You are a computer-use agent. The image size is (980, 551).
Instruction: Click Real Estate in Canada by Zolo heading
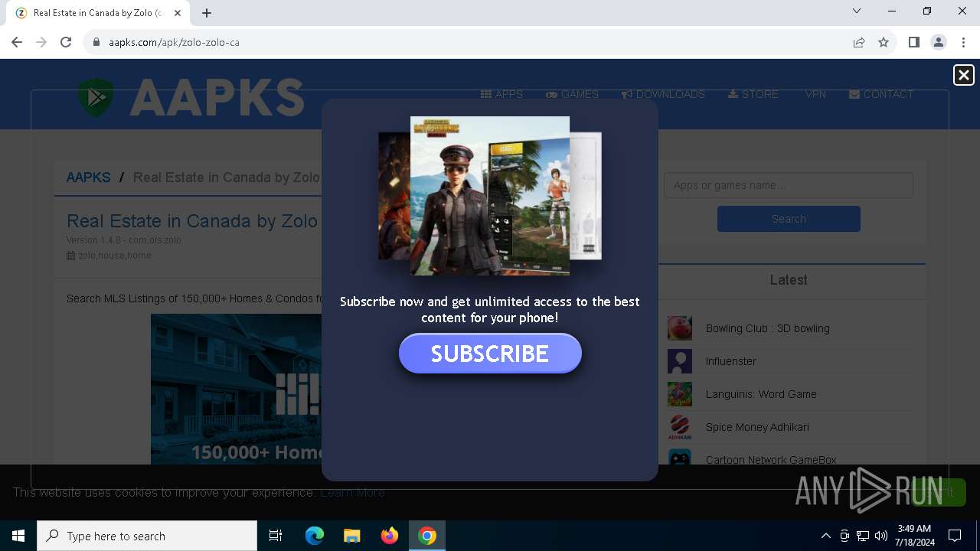click(192, 221)
